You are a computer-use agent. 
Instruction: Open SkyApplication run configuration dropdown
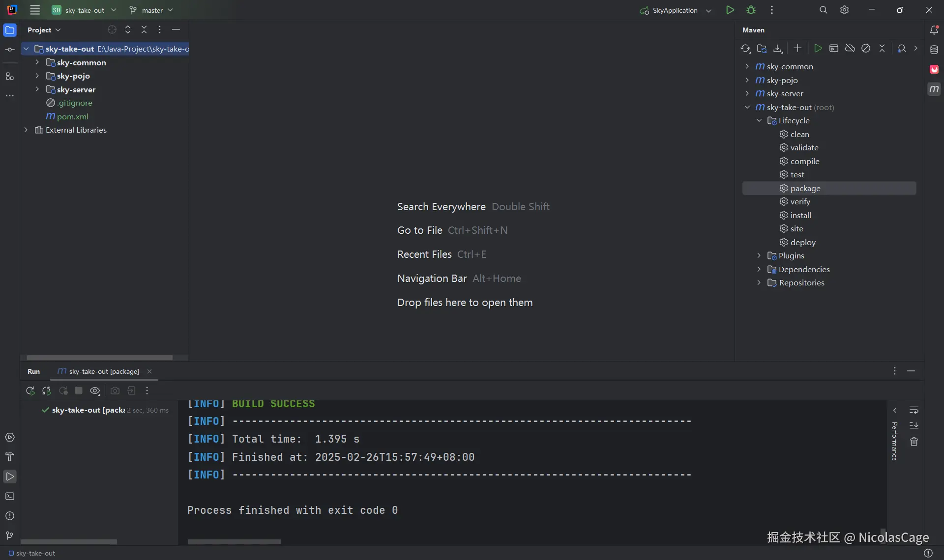(708, 10)
